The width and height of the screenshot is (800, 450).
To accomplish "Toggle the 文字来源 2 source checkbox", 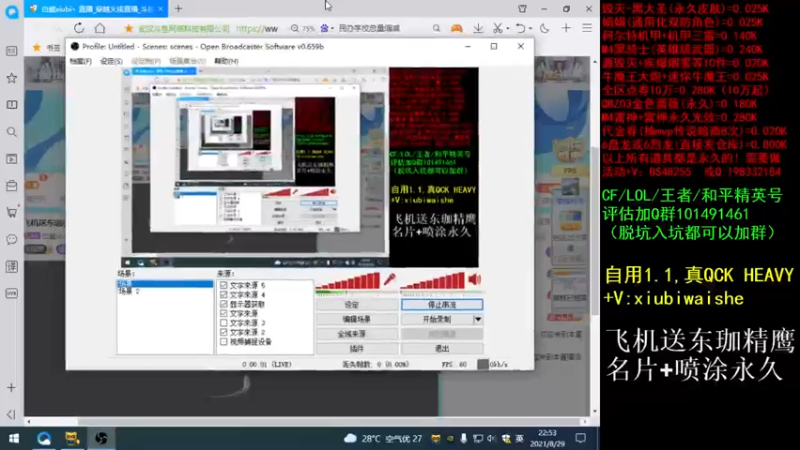I will point(223,332).
